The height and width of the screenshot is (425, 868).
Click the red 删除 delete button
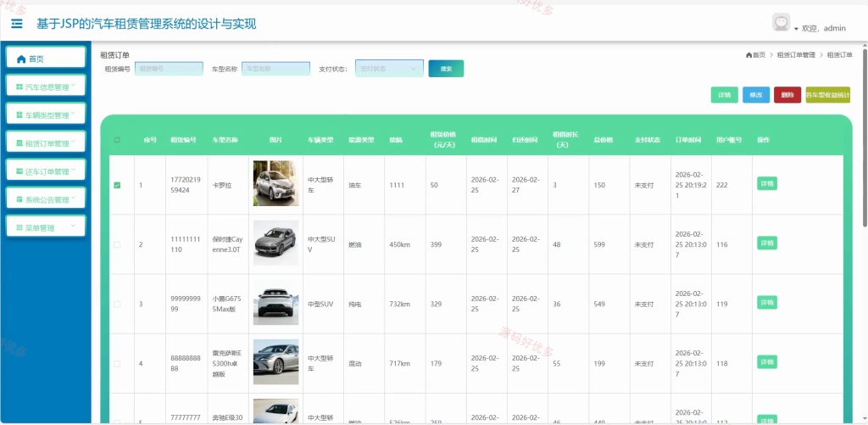(787, 95)
